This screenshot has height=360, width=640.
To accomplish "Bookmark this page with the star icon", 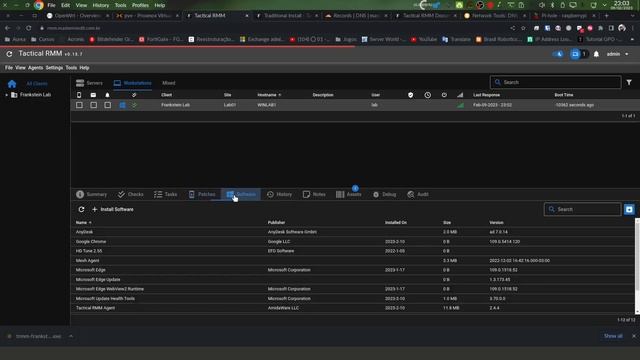I will coord(523,28).
